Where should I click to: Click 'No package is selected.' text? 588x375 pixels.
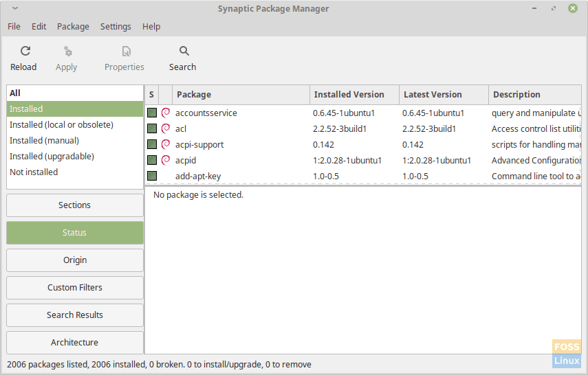click(198, 195)
